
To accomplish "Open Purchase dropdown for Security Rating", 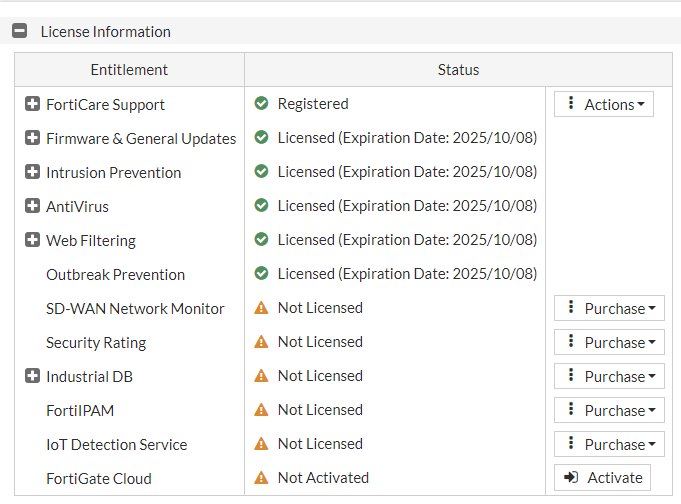I will (609, 343).
